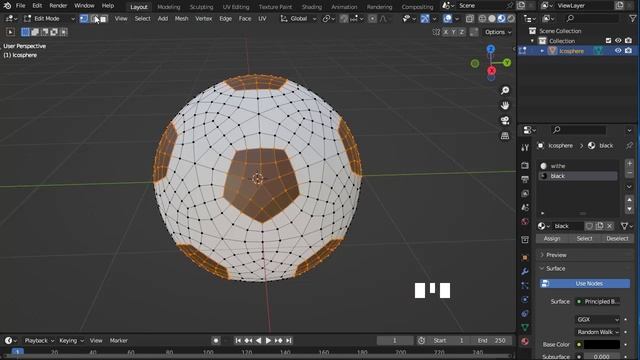640x360 pixels.
Task: Remove material slot minus button
Action: (629, 173)
